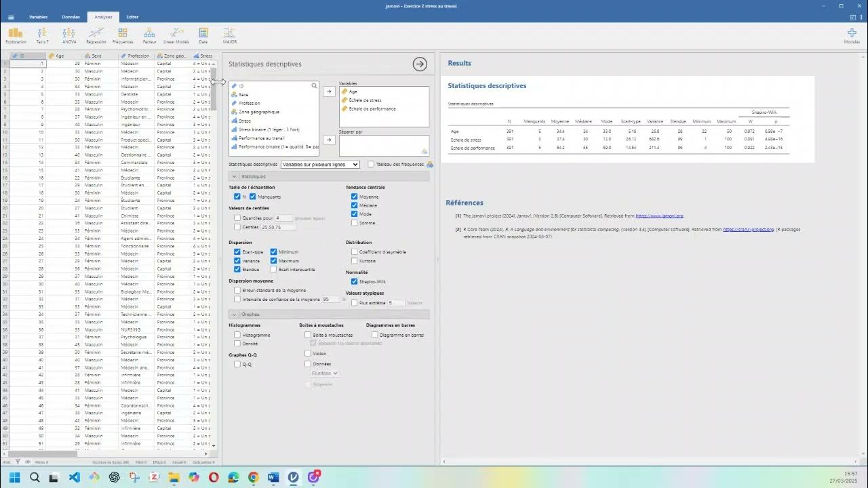Select Echelle de stress in Variables box
This screenshot has width=868, height=488.
click(365, 100)
